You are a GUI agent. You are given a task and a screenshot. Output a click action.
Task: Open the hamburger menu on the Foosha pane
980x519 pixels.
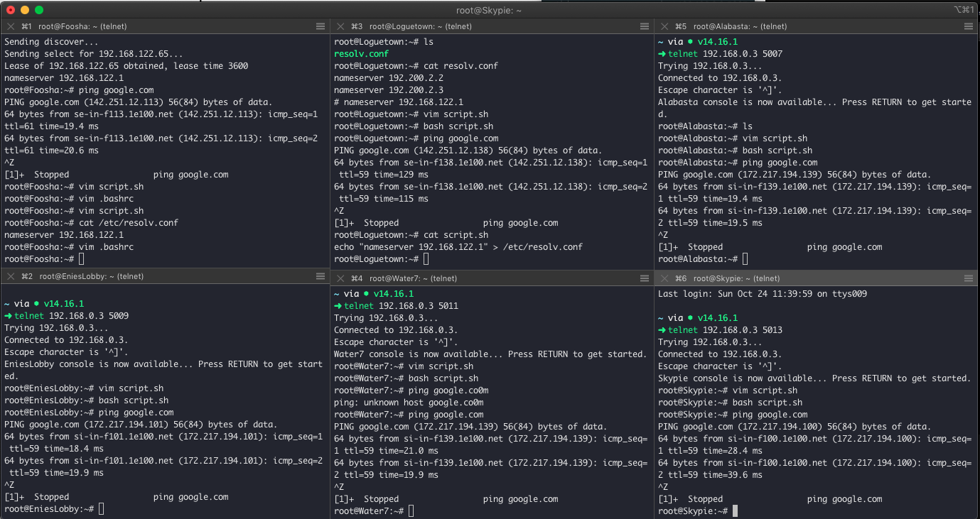point(321,26)
